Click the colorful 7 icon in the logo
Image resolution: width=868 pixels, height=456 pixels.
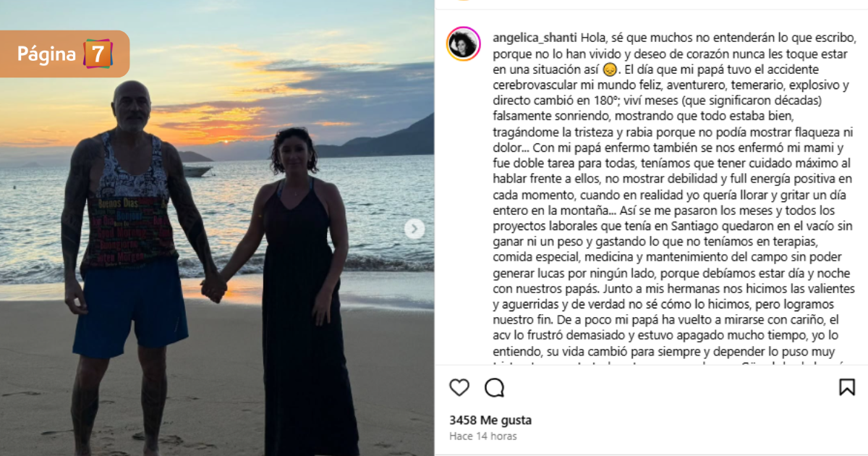(98, 54)
